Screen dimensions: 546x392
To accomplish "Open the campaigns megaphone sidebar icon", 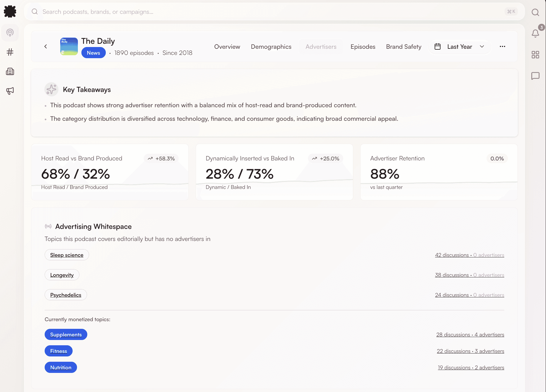I will point(10,91).
